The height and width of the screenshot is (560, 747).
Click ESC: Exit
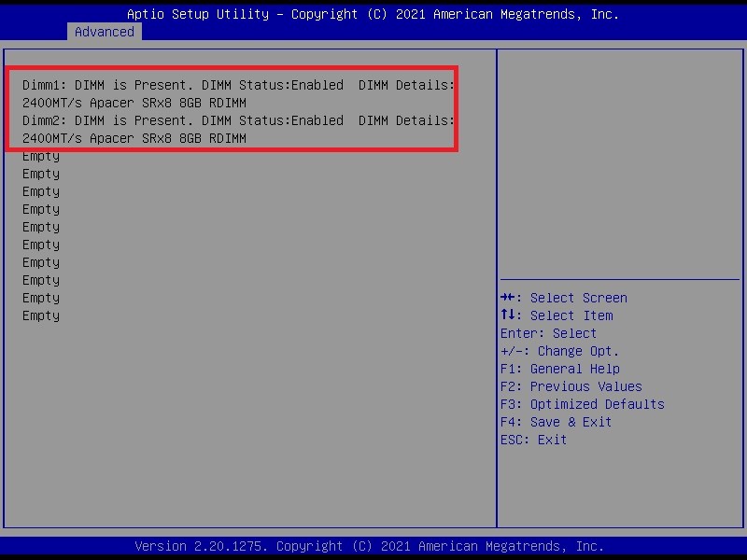click(533, 440)
